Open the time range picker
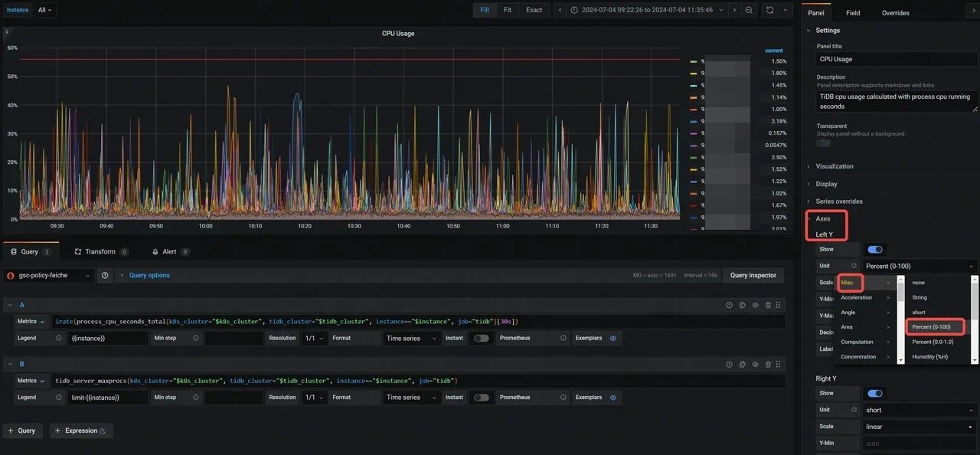Image resolution: width=980 pixels, height=455 pixels. (647, 10)
